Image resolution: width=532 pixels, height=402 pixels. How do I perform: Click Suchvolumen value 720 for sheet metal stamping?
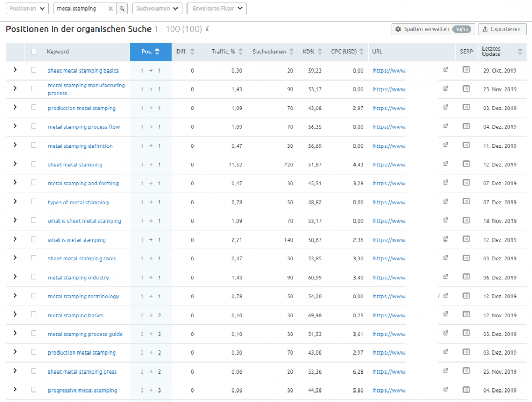pos(289,165)
